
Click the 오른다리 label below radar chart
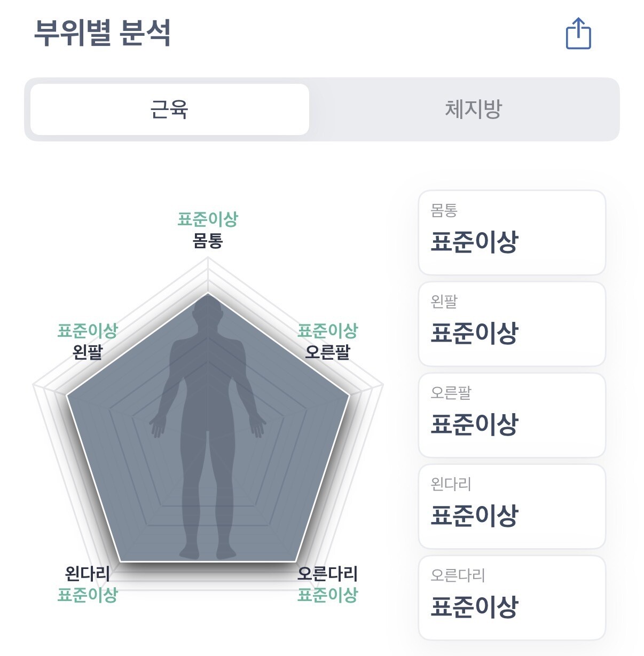(327, 574)
